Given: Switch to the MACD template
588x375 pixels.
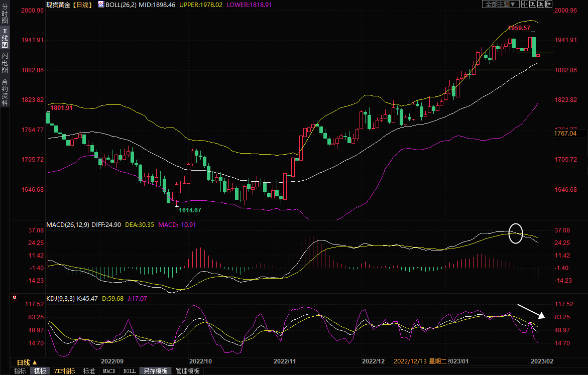Looking at the screenshot, I should [109, 371].
